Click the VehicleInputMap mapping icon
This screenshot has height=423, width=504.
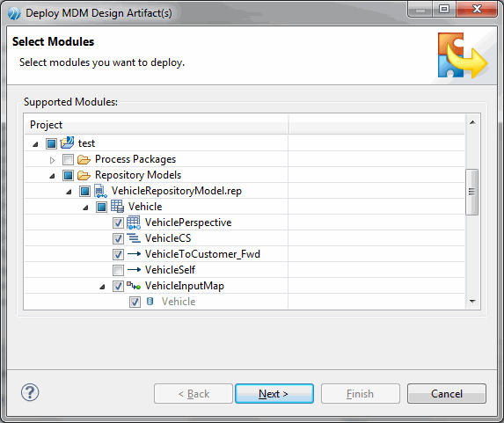pyautogui.click(x=134, y=286)
